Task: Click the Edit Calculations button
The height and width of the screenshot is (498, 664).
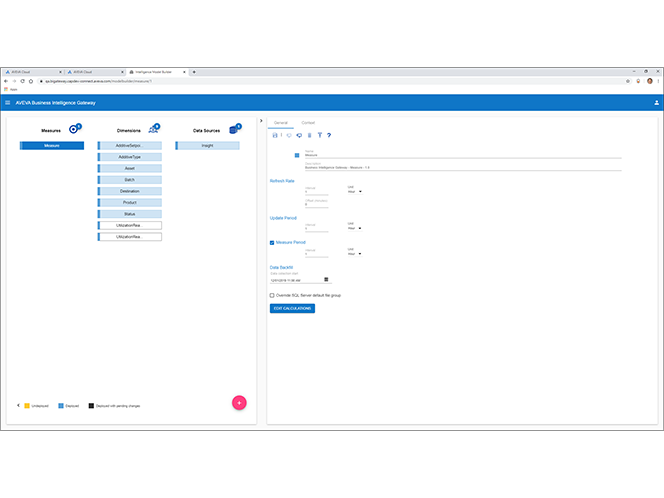Action: click(292, 309)
